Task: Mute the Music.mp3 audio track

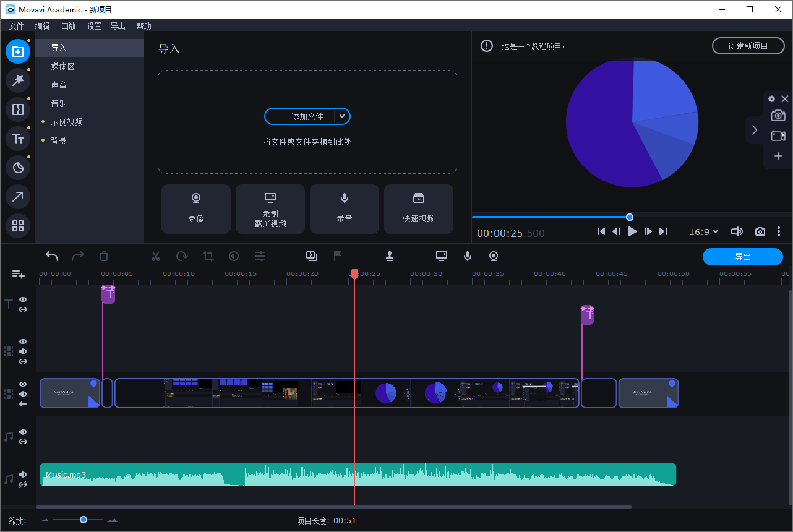Action: point(23,474)
